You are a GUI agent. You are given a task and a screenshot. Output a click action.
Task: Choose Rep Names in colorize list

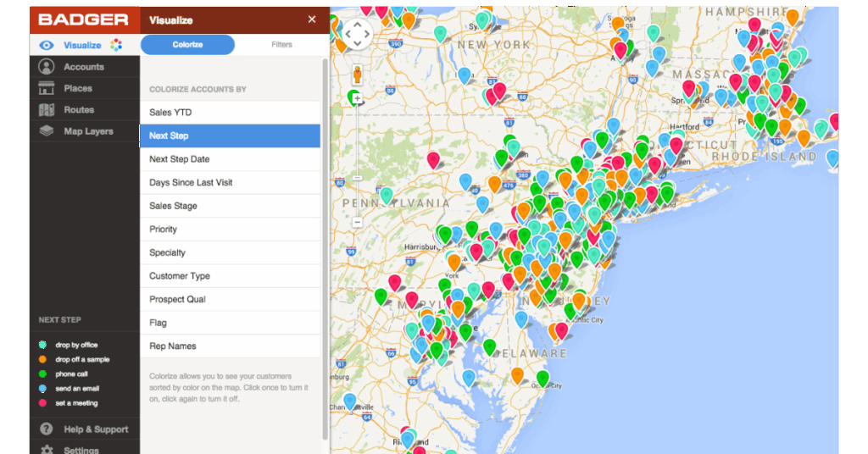[230, 346]
